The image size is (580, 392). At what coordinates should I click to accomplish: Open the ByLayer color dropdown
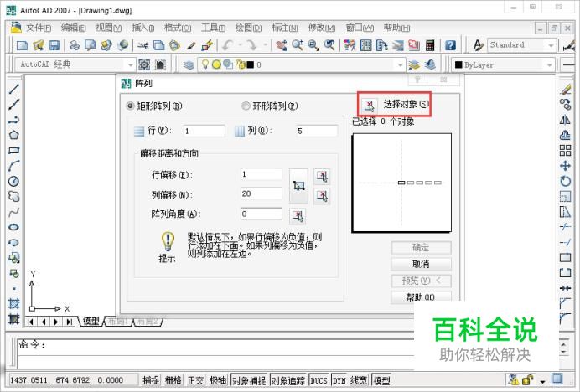pyautogui.click(x=550, y=65)
